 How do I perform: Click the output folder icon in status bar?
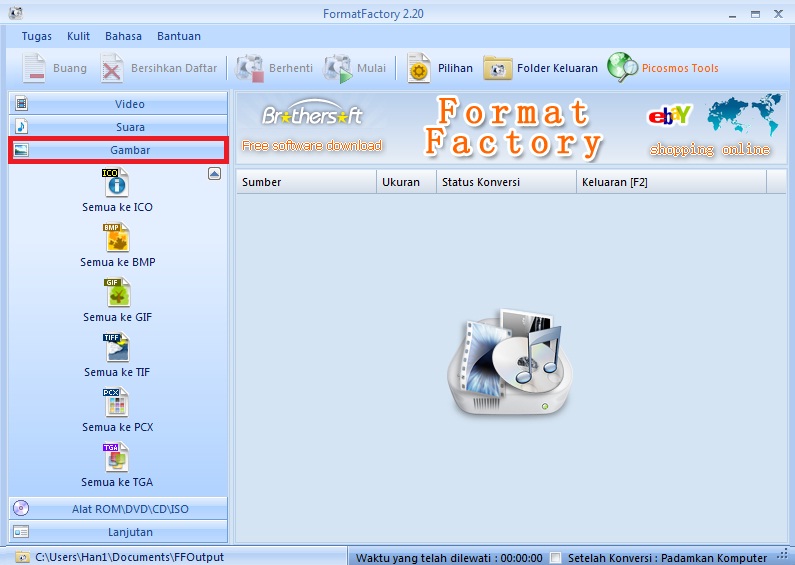tap(22, 557)
